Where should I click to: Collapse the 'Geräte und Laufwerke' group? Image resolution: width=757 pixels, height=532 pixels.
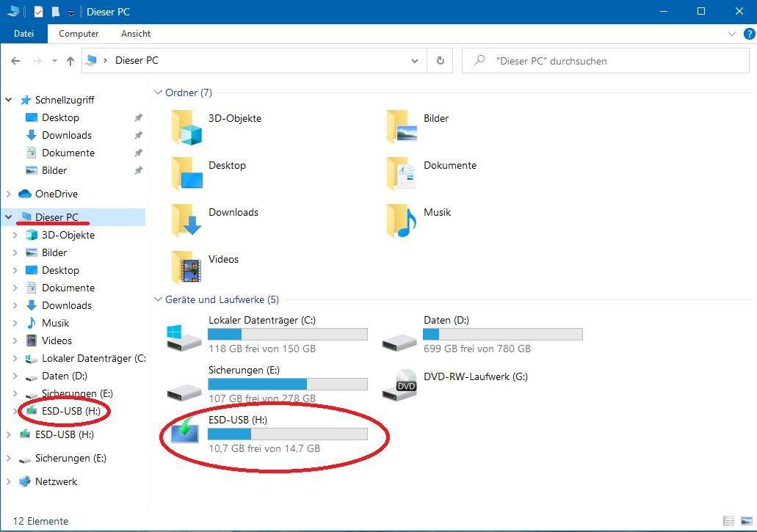pos(157,299)
